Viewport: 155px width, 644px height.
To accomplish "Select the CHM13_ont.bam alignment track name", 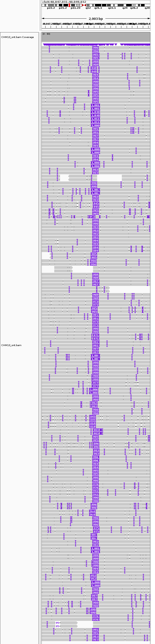I will 11,345.
